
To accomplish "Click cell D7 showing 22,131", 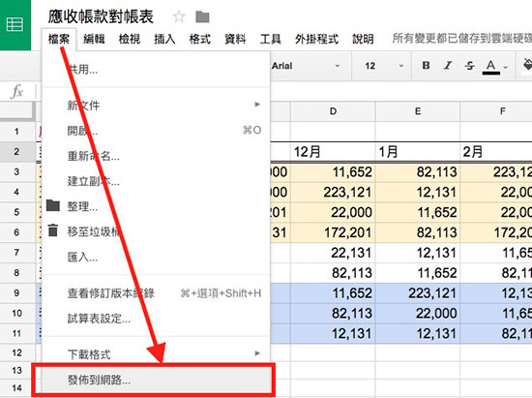I will pos(333,253).
